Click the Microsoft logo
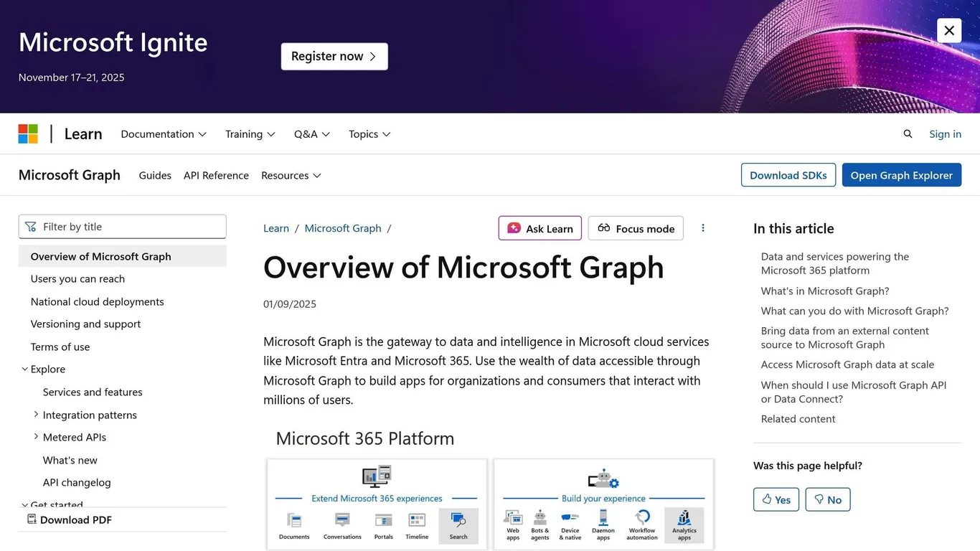Screen dimensions: 980x551 [x=28, y=134]
